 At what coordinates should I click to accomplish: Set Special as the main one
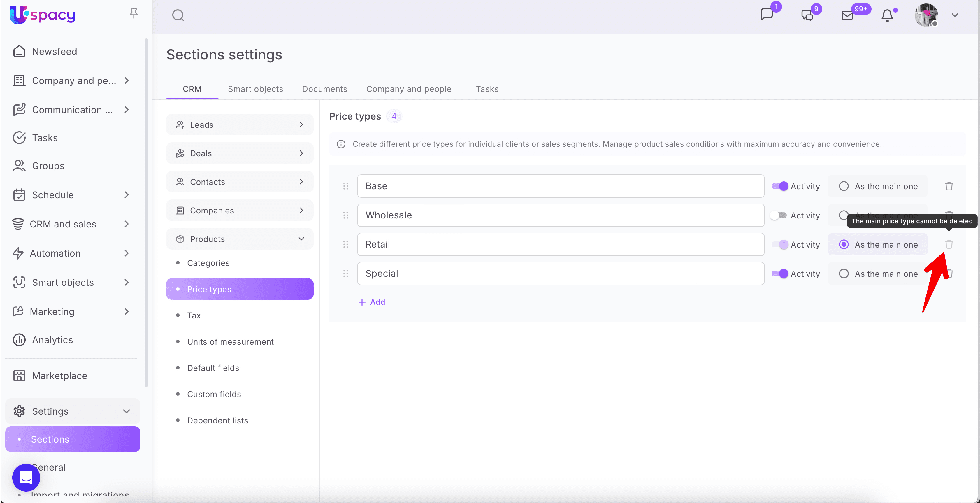point(844,274)
